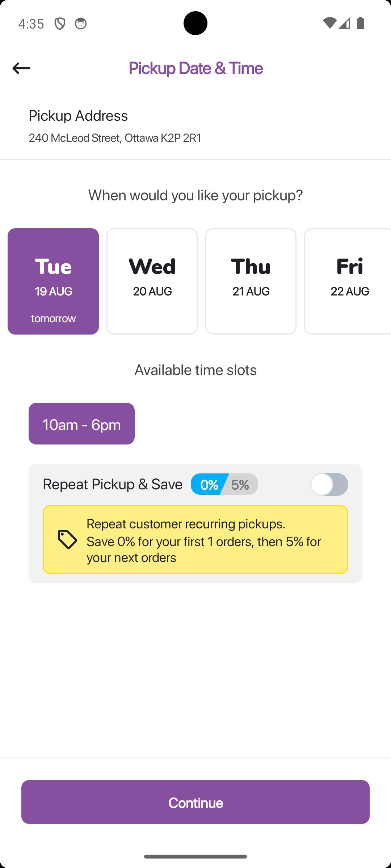This screenshot has width=391, height=868.
Task: Tap the 5% discount badge
Action: (x=241, y=484)
